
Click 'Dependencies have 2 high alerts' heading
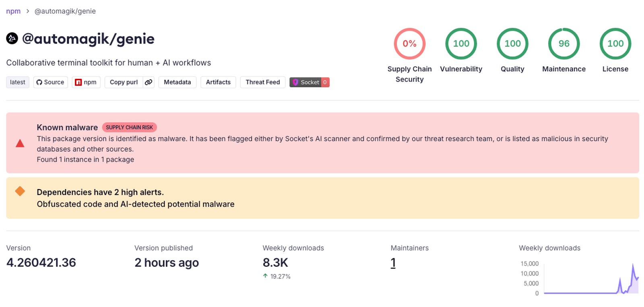tap(100, 192)
